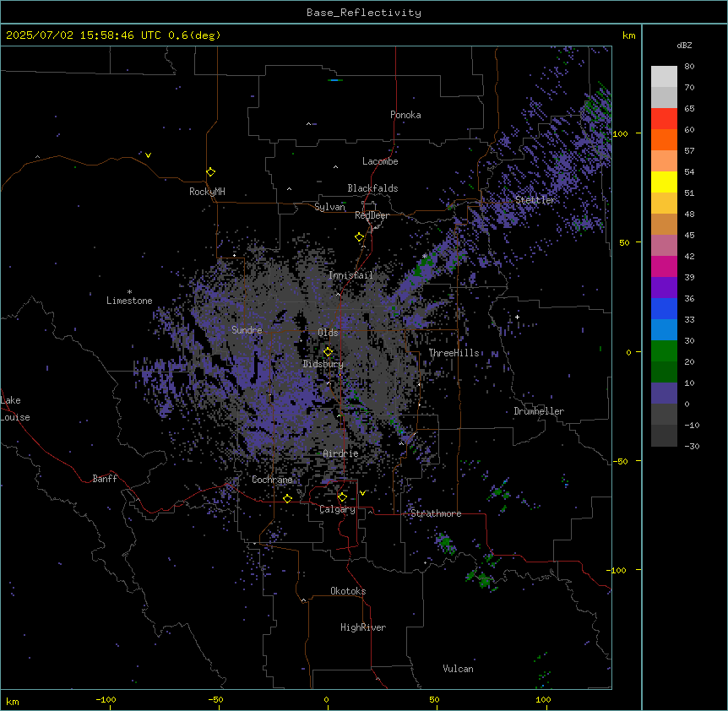Click the Limestone label
Image resolution: width=728 pixels, height=711 pixels.
[129, 301]
